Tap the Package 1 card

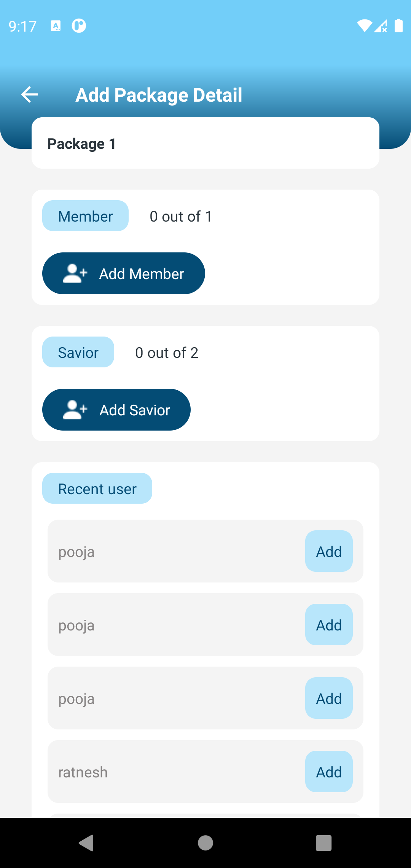tap(205, 144)
